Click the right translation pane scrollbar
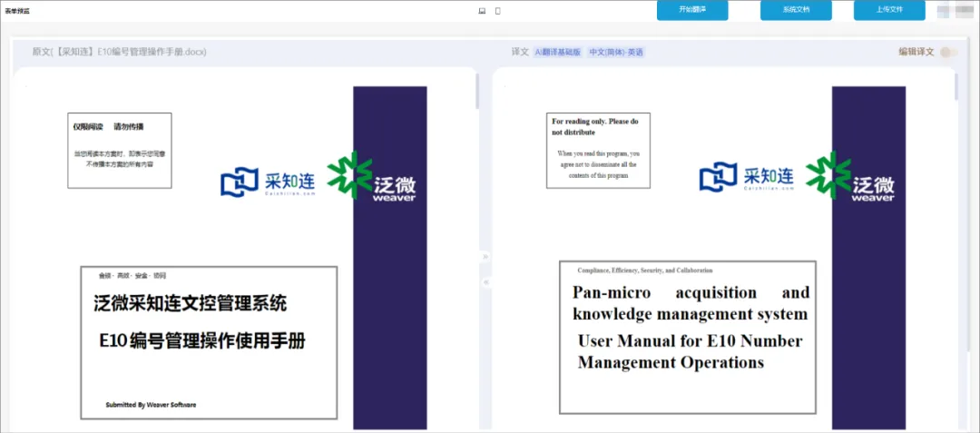The width and height of the screenshot is (980, 433). click(x=955, y=87)
